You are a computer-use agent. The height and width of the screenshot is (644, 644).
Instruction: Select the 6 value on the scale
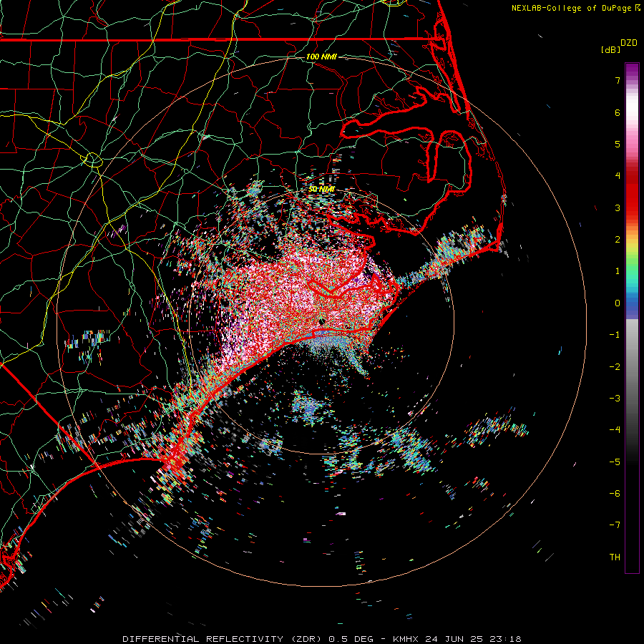(618, 112)
